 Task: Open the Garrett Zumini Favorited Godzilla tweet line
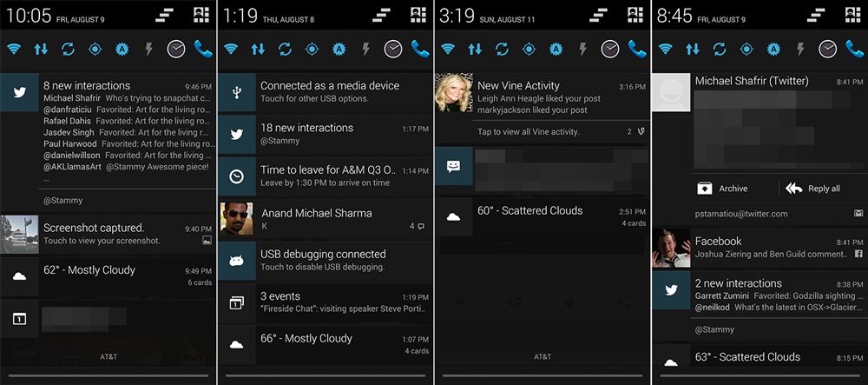[x=779, y=295]
